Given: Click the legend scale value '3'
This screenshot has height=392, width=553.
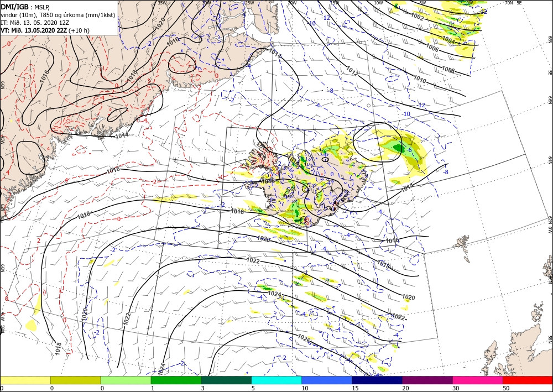Looking at the screenshot, I should pos(204,388).
